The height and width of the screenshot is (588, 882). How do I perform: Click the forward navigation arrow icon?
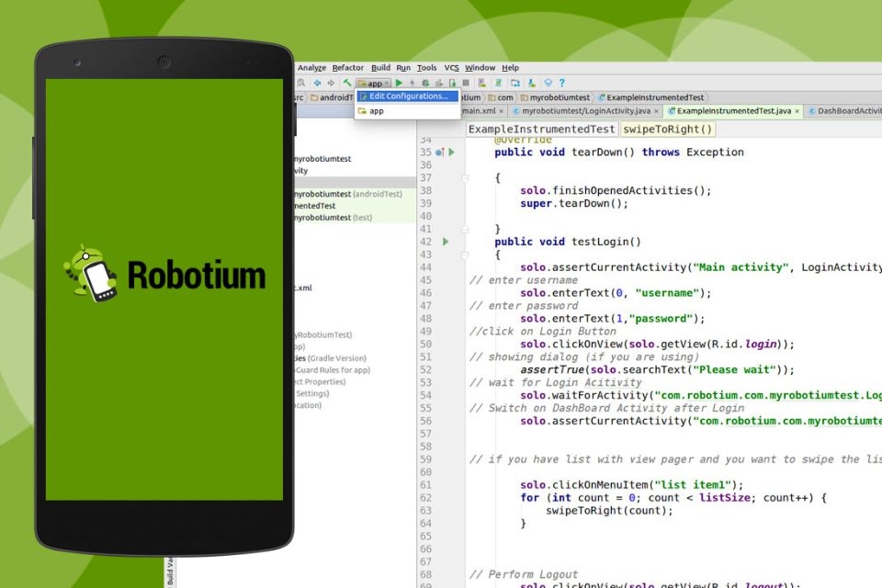point(332,83)
